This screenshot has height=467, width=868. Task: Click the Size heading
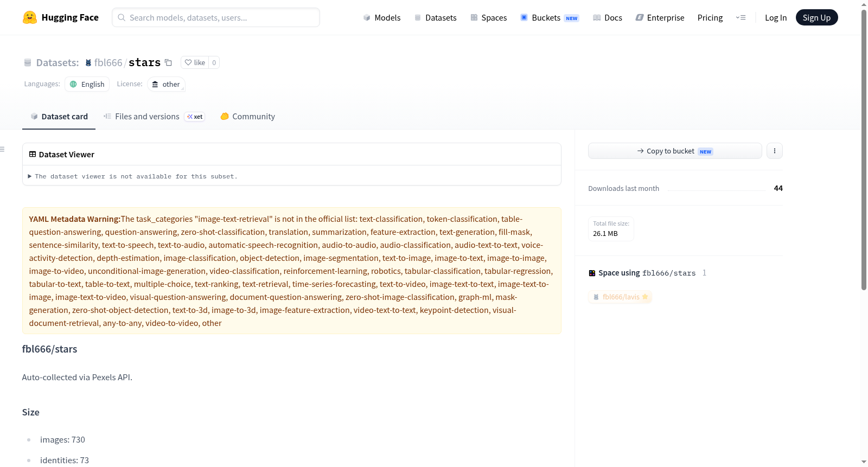pyautogui.click(x=31, y=412)
